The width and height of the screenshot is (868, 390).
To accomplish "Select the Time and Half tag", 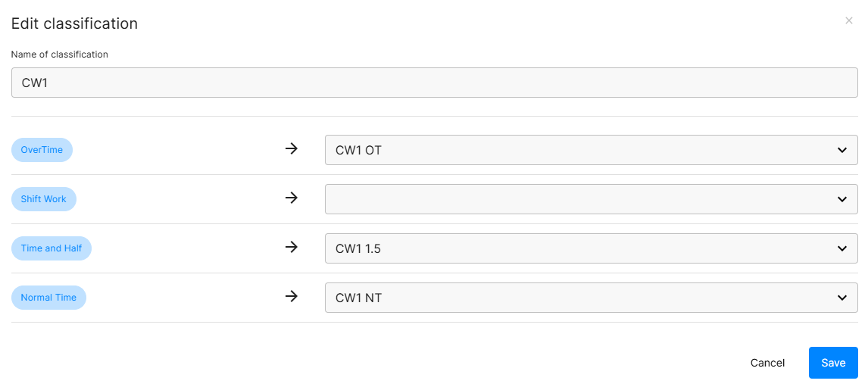I will [52, 248].
